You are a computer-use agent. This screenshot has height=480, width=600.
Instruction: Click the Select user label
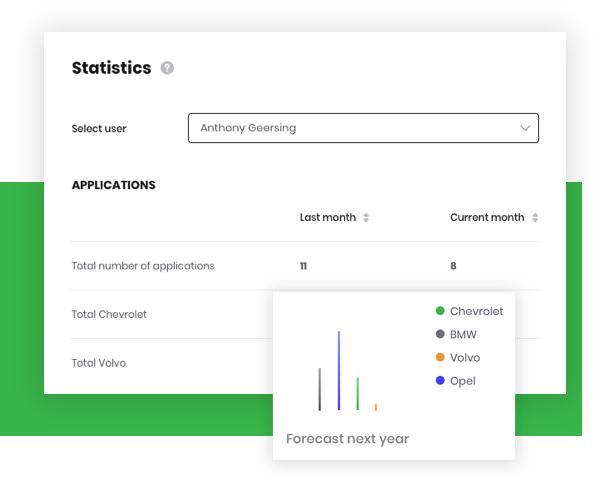pyautogui.click(x=99, y=129)
